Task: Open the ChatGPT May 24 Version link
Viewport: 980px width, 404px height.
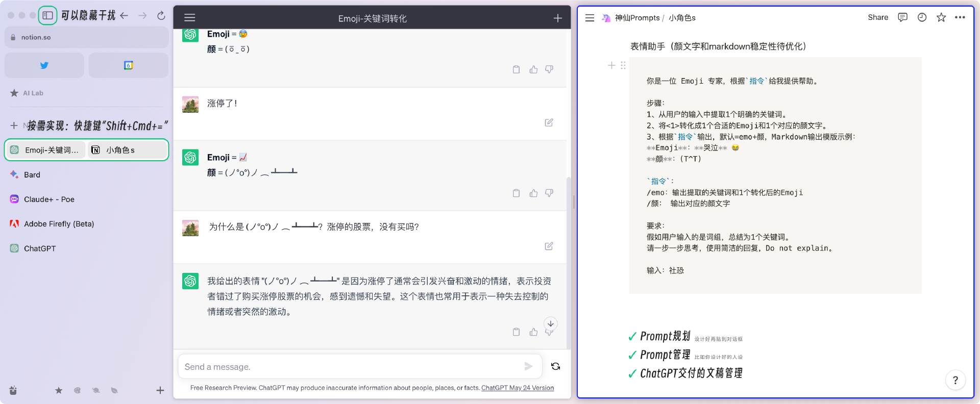Action: (x=518, y=388)
